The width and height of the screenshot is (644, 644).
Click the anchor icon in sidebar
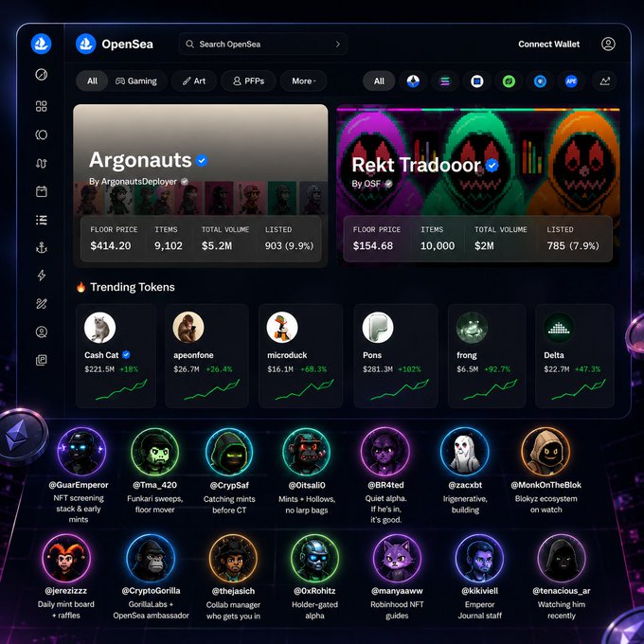pyautogui.click(x=42, y=248)
